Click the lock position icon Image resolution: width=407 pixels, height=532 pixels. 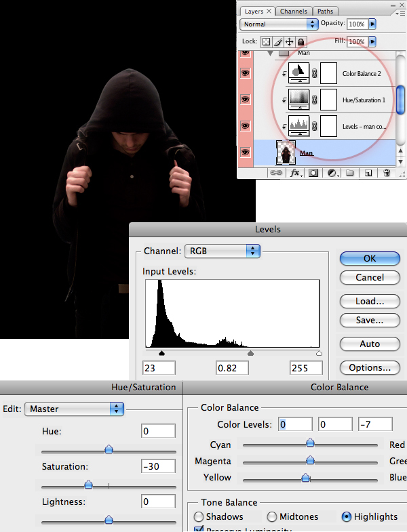point(289,41)
